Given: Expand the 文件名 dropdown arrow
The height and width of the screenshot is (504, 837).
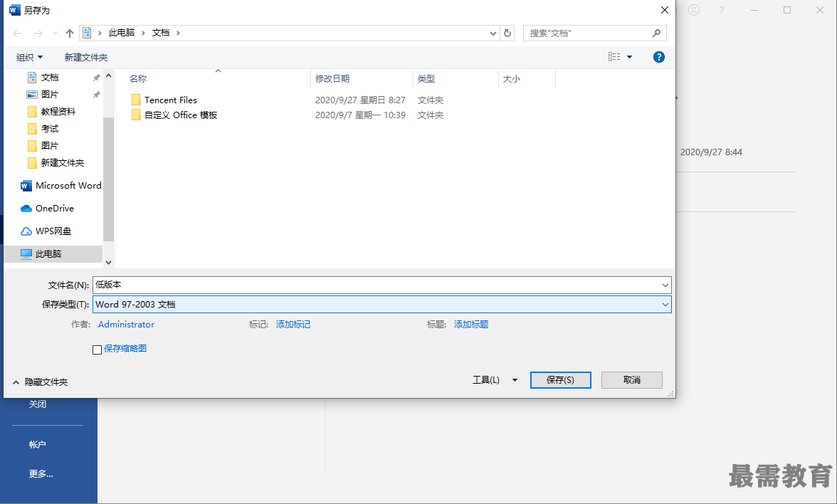Looking at the screenshot, I should tap(665, 285).
